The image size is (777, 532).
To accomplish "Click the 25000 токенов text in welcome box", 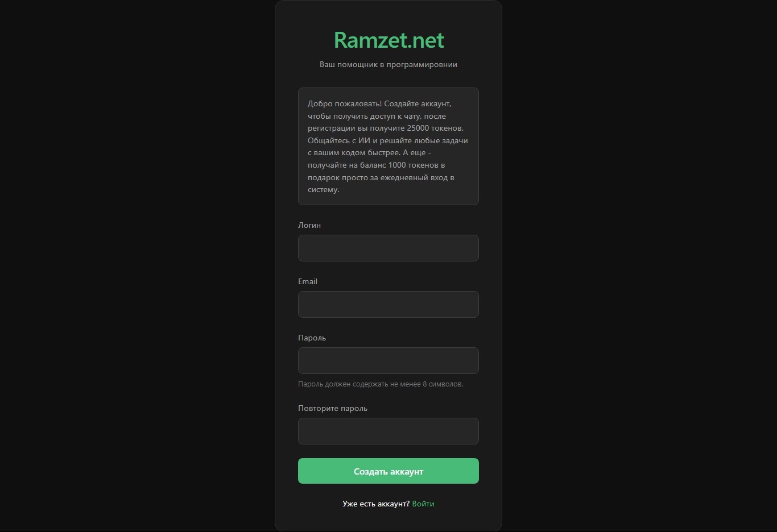I will 435,128.
